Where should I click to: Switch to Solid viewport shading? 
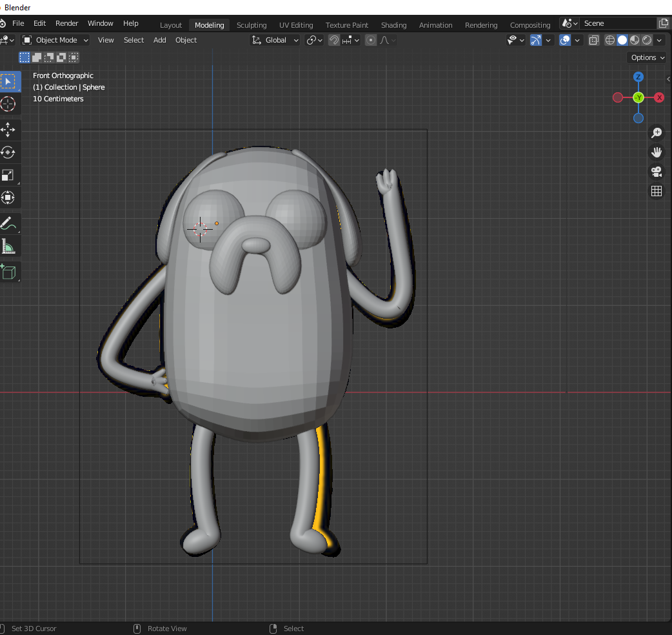622,40
